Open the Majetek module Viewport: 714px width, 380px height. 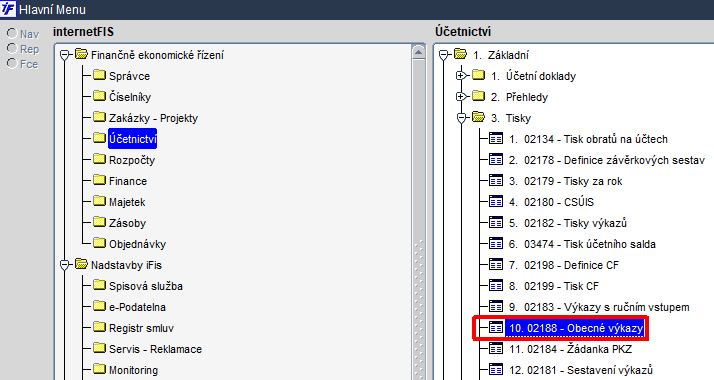click(x=127, y=202)
